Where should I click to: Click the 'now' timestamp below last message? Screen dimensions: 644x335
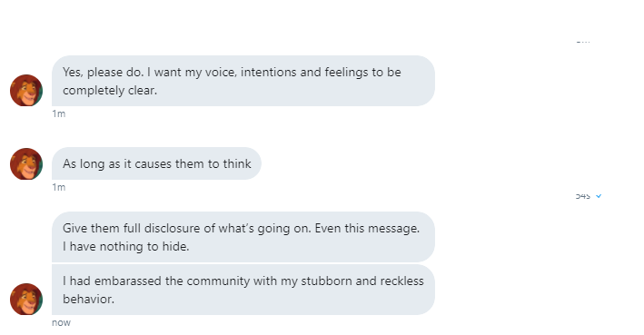click(x=61, y=322)
